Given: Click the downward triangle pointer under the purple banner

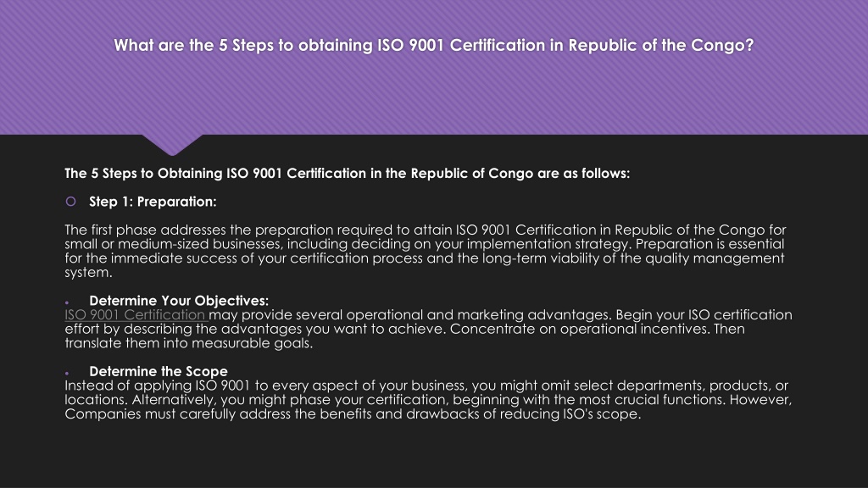Looking at the screenshot, I should tap(172, 144).
